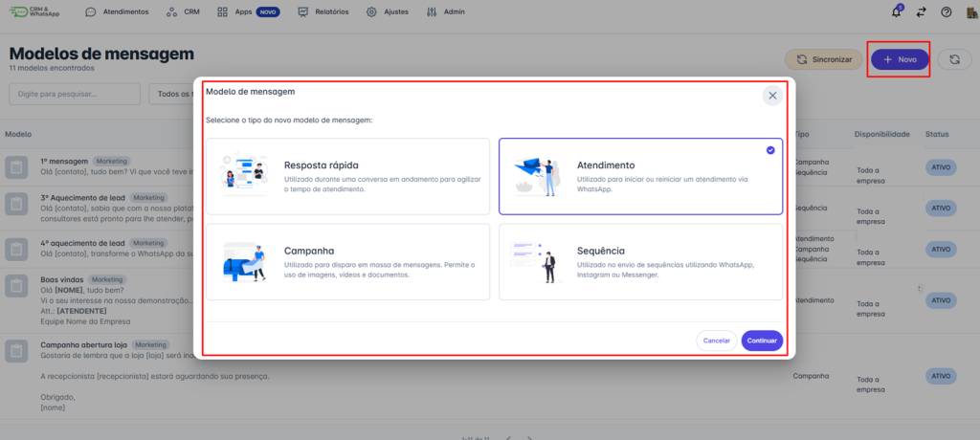Open the Apps menu
Image resolution: width=980 pixels, height=440 pixels.
248,11
